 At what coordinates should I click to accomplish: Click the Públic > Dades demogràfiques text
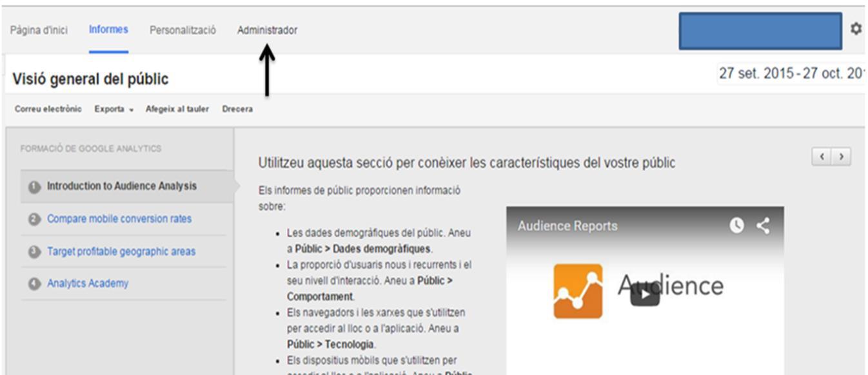pos(364,249)
